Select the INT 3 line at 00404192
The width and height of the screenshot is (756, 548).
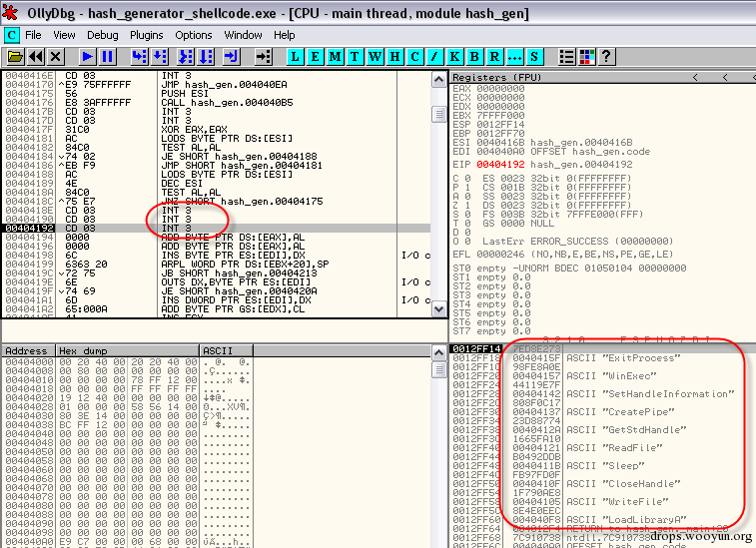(x=216, y=228)
